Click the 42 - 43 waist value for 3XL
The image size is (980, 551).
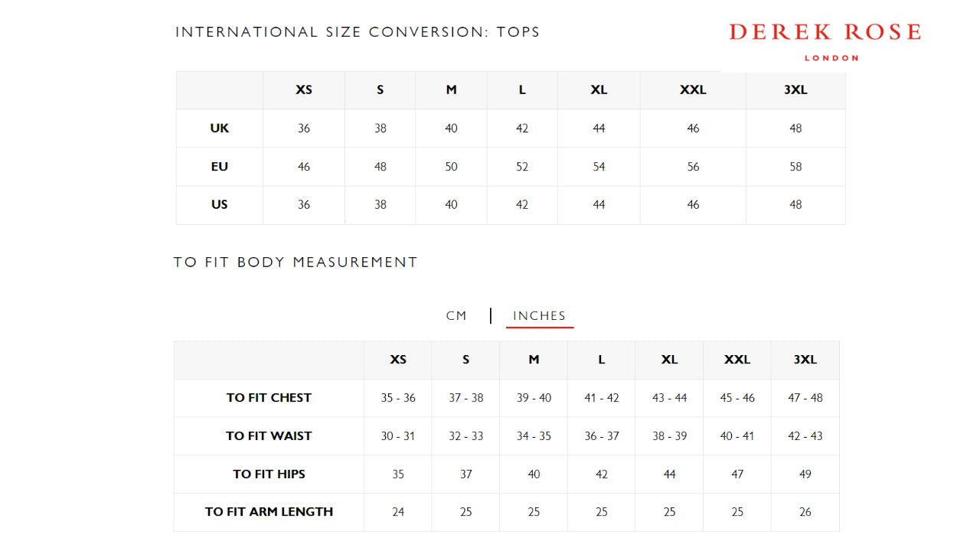(x=805, y=435)
